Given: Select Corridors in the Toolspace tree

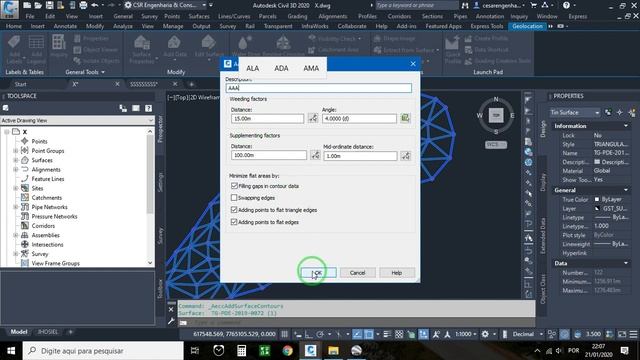Looking at the screenshot, I should (43, 226).
